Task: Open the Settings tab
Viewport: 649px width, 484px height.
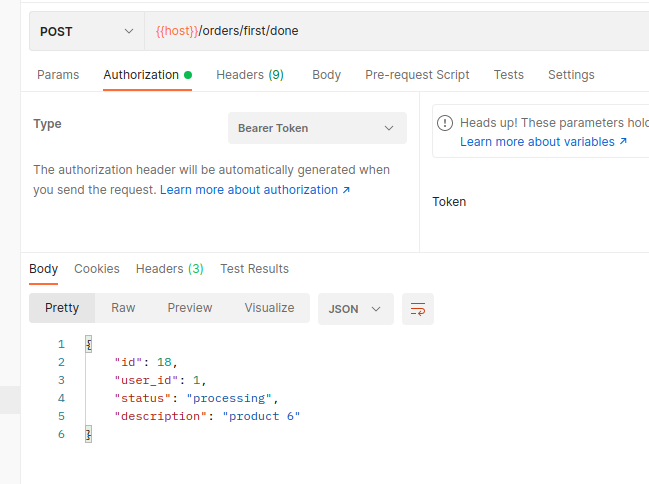Action: (571, 75)
